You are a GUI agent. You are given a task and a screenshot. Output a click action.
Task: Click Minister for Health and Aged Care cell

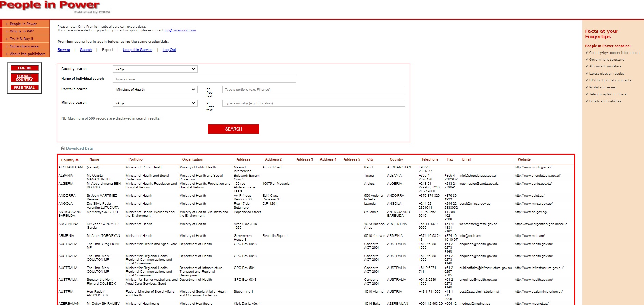click(x=151, y=244)
